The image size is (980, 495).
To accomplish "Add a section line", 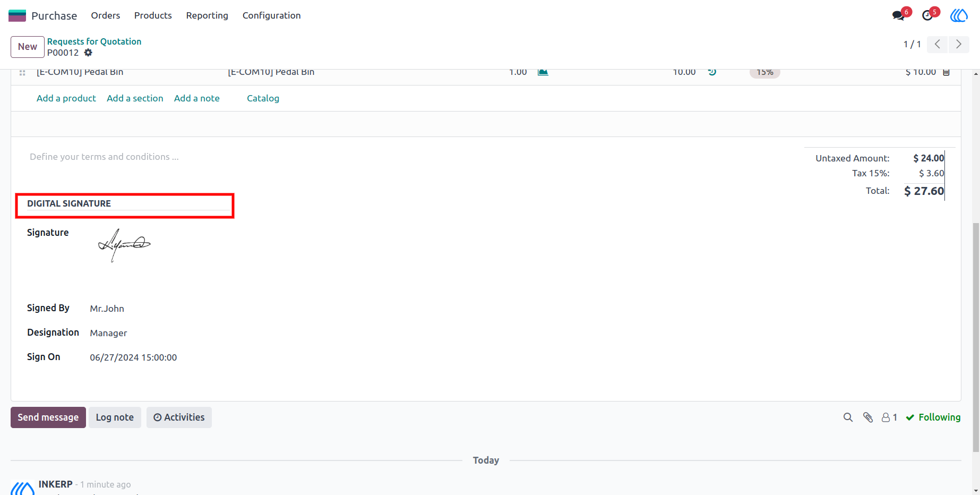I will click(135, 98).
